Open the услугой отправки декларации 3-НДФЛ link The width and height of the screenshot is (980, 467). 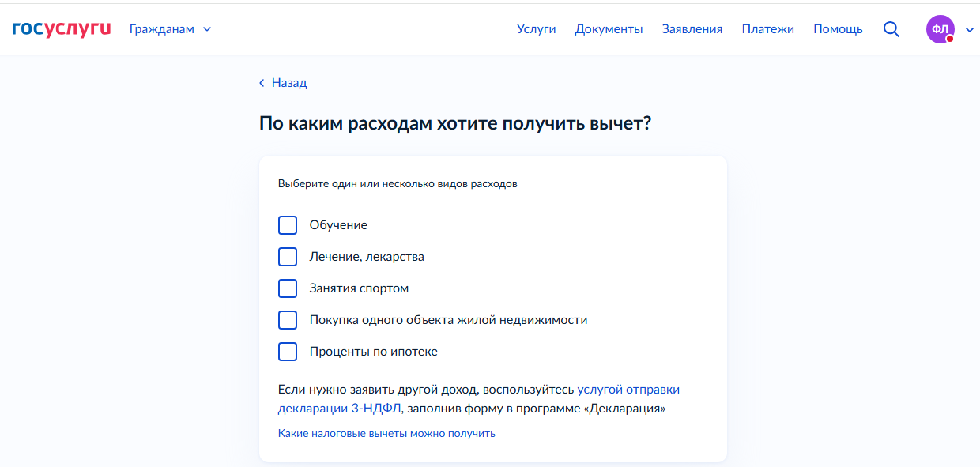point(628,390)
